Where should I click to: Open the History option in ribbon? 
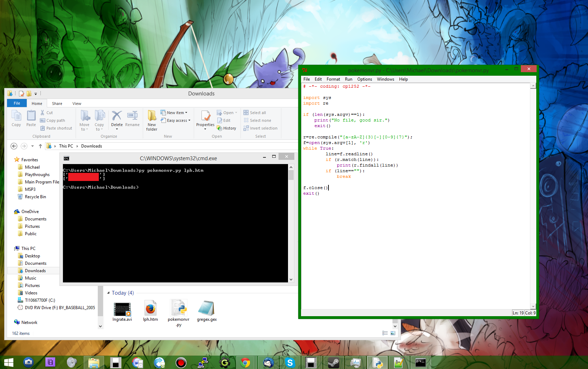(226, 128)
